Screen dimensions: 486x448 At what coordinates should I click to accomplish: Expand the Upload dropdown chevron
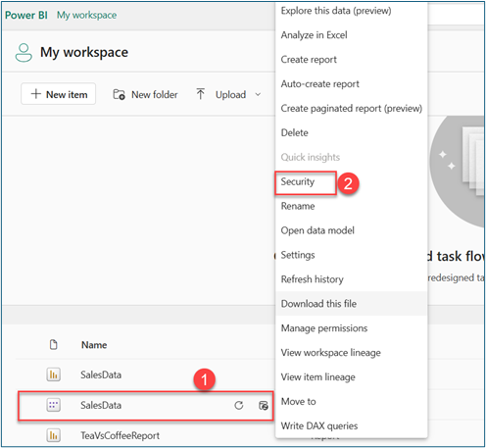[258, 94]
